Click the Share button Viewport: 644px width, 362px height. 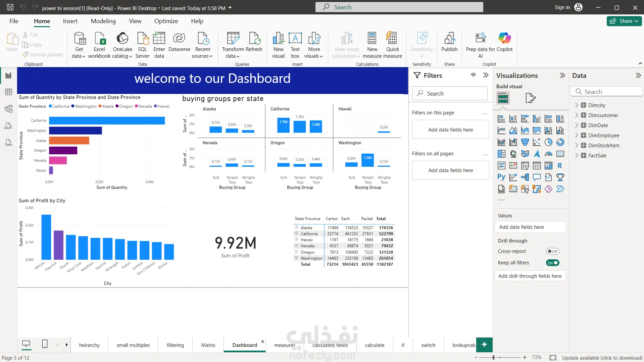point(624,21)
